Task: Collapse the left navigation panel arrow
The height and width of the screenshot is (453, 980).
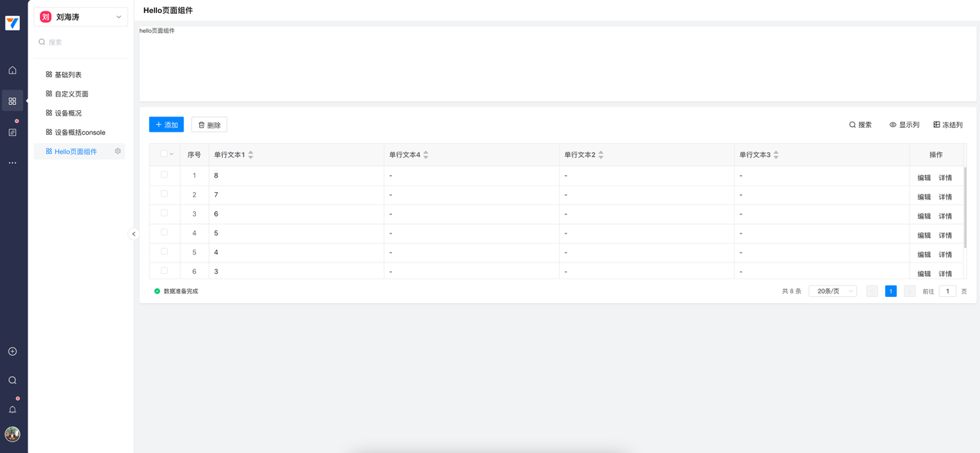Action: tap(134, 234)
